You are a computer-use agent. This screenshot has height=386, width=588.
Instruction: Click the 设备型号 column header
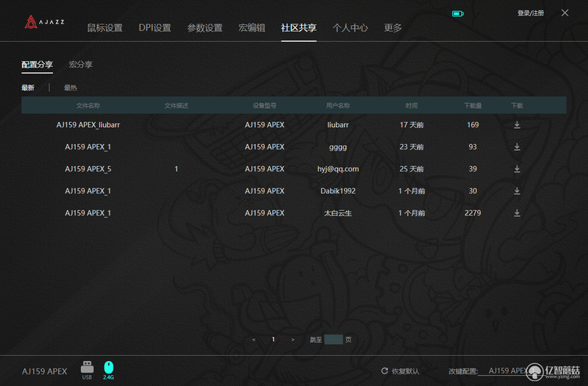(265, 106)
